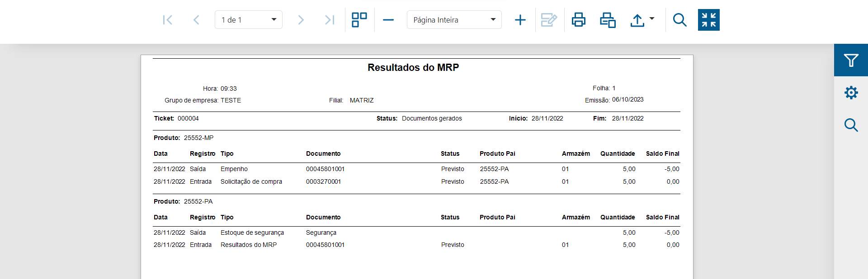Open the sidebar search panel
868x279 pixels.
851,125
